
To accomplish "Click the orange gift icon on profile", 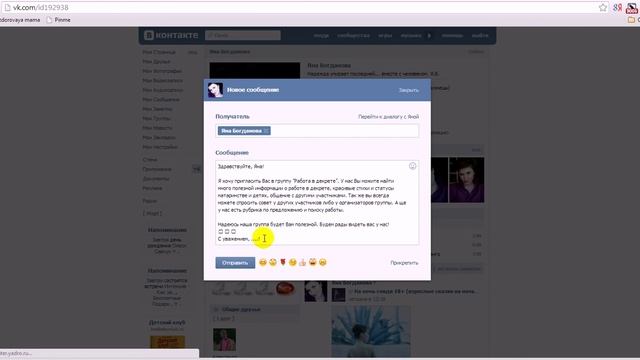I will pyautogui.click(x=285, y=289).
